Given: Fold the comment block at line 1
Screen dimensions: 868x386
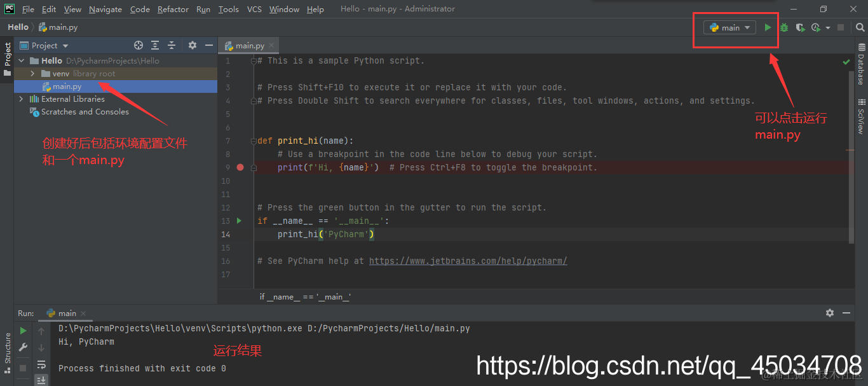Looking at the screenshot, I should click(x=254, y=61).
